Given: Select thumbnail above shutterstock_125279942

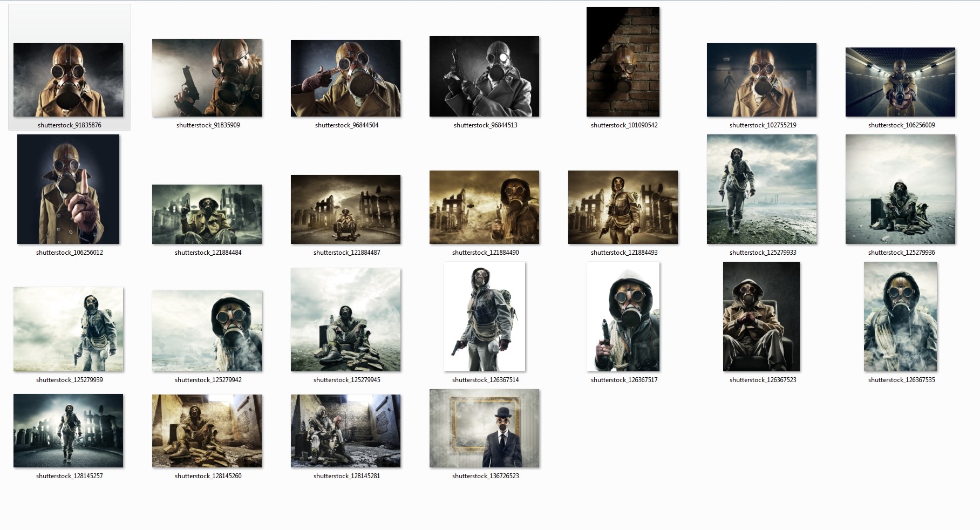Looking at the screenshot, I should click(207, 331).
